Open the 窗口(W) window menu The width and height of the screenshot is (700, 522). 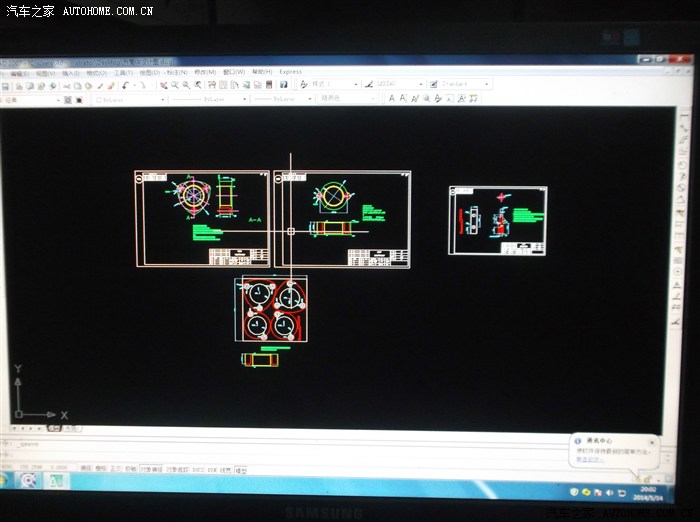(233, 72)
